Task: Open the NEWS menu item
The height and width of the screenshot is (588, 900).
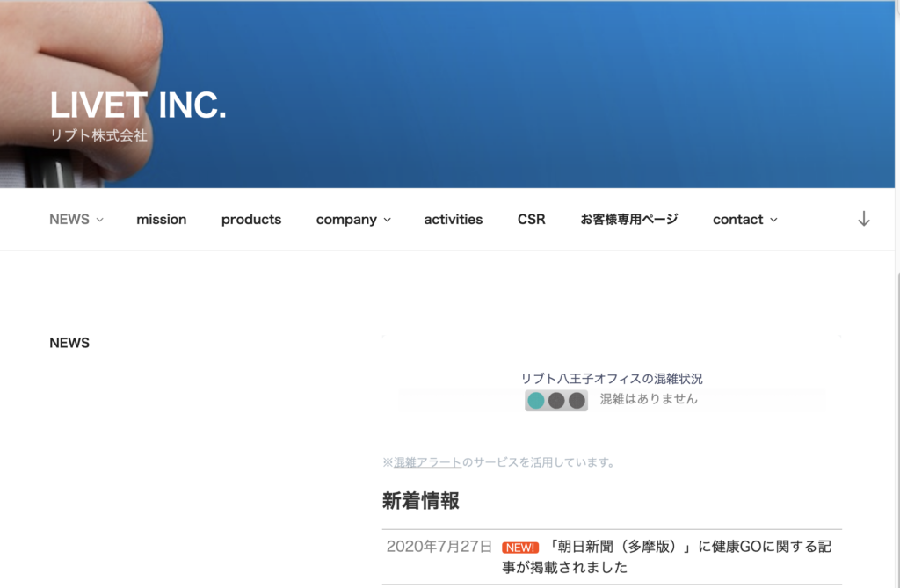Action: tap(69, 220)
